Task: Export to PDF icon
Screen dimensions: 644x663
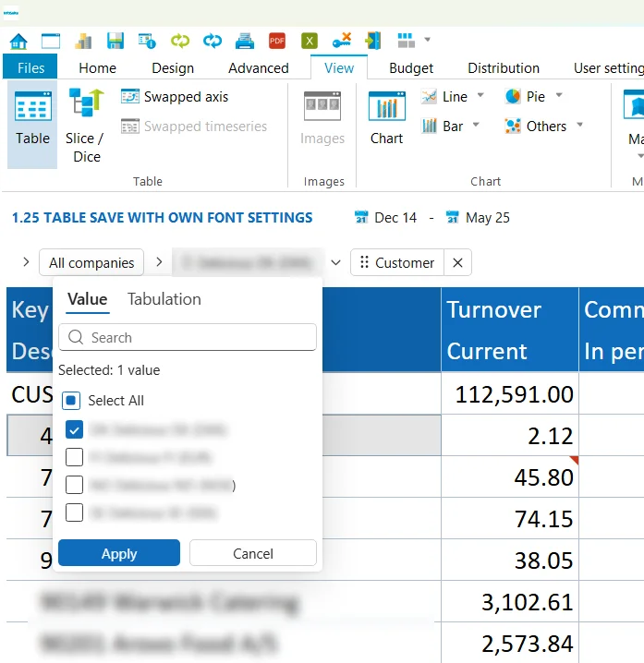Action: pyautogui.click(x=277, y=42)
